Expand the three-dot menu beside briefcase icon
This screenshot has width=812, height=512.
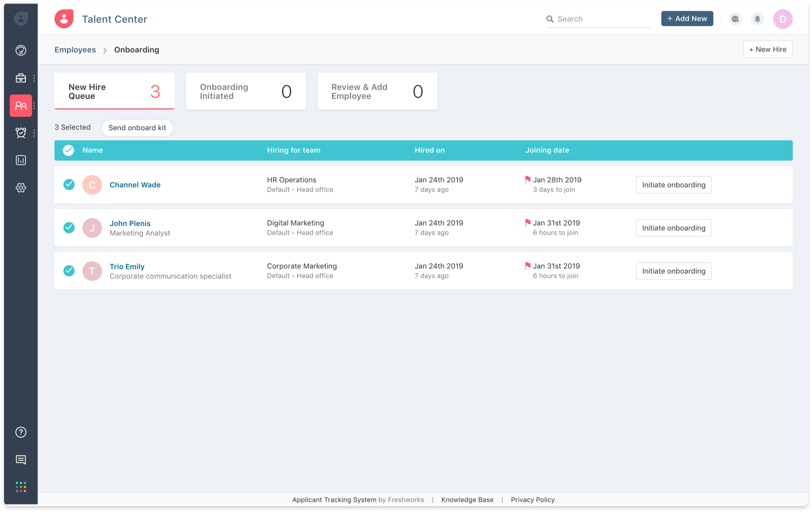pyautogui.click(x=34, y=78)
